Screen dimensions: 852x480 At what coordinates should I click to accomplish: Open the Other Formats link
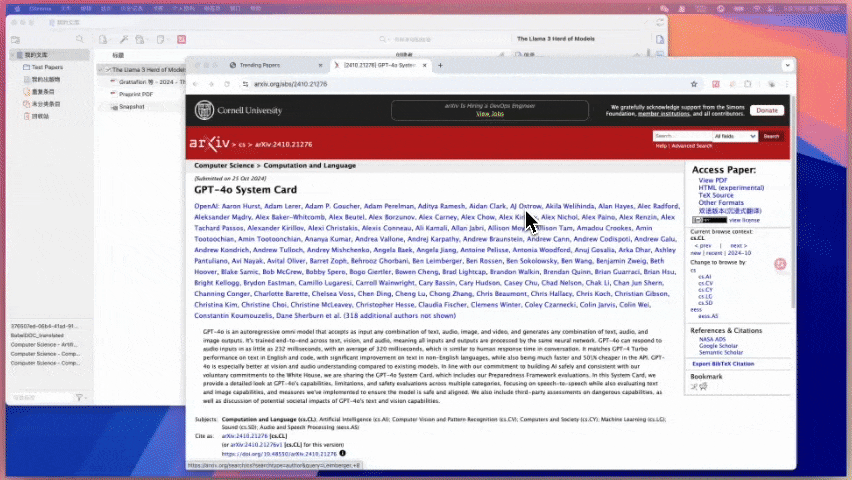click(x=721, y=203)
